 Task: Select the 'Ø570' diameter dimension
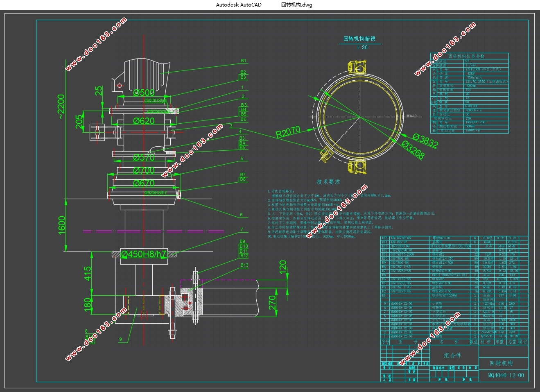point(144,157)
